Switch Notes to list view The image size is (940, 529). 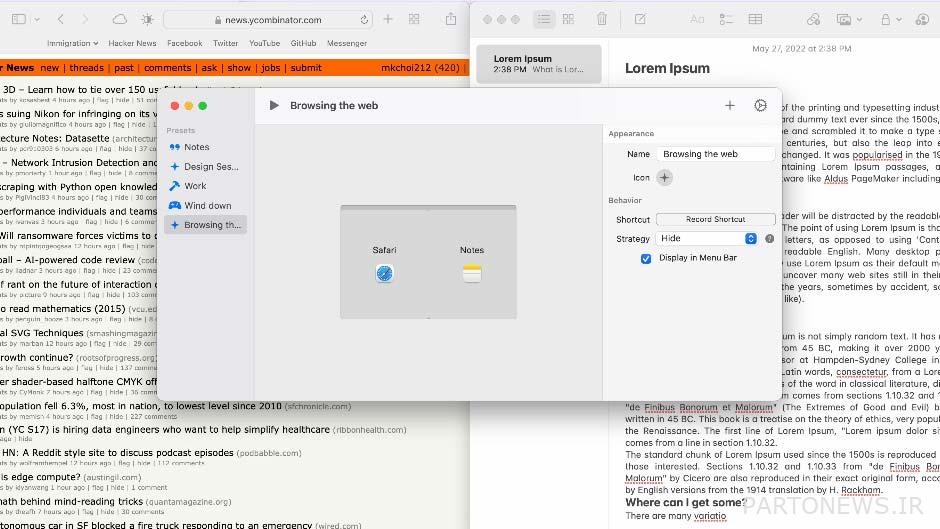point(544,19)
